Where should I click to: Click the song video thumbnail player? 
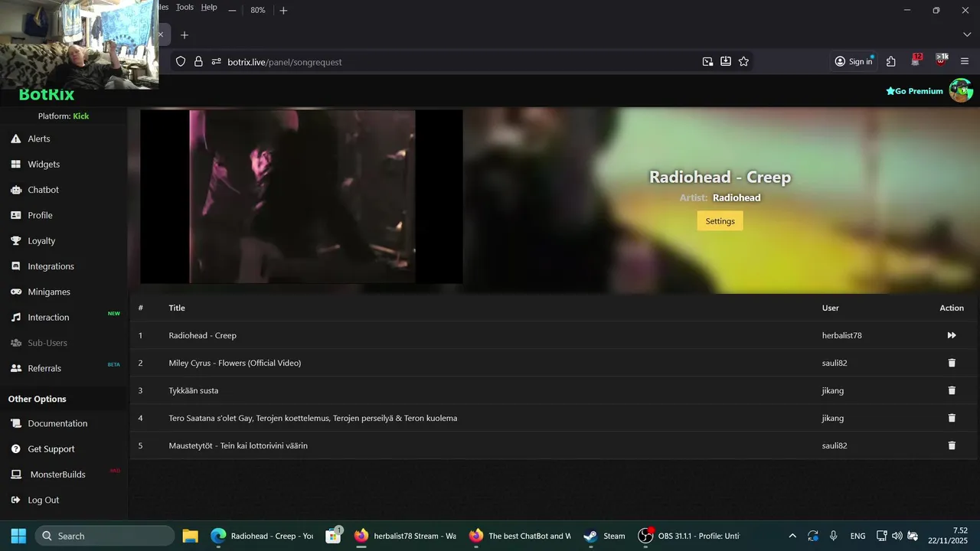point(302,197)
